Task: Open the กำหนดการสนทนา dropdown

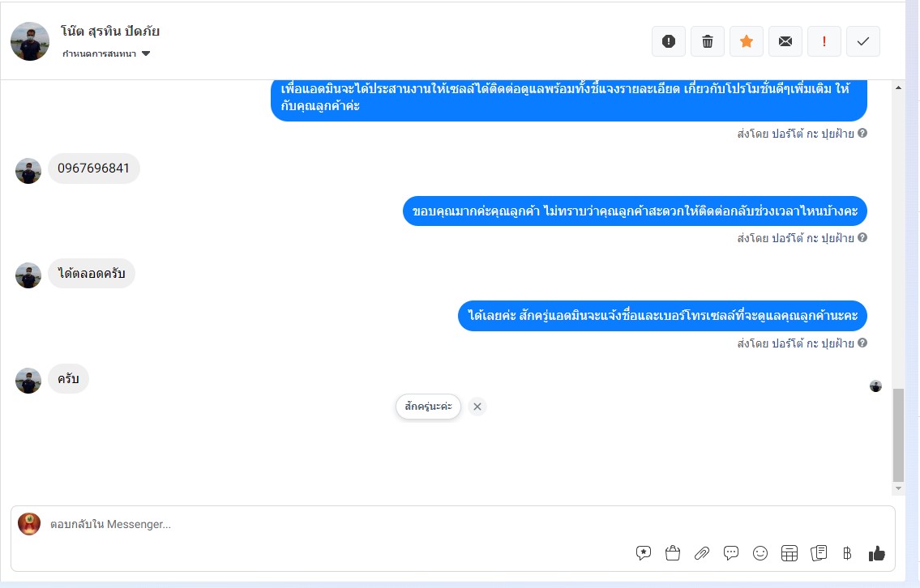Action: pyautogui.click(x=106, y=54)
